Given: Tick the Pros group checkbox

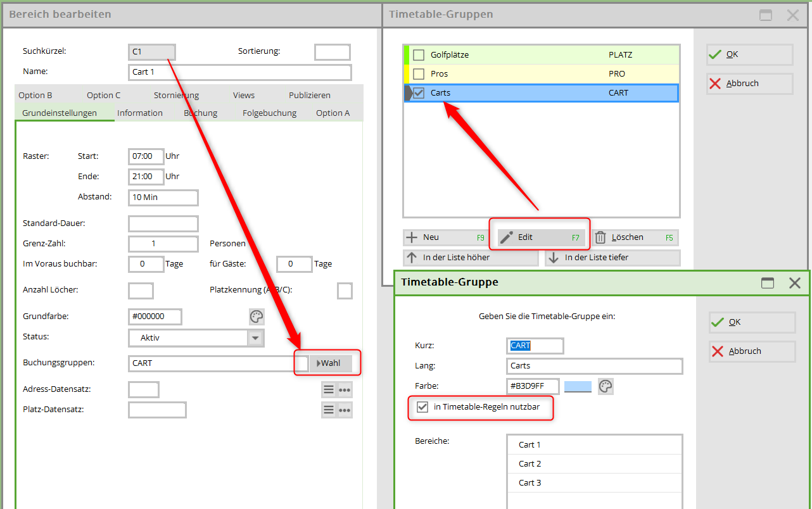Looking at the screenshot, I should coord(419,74).
